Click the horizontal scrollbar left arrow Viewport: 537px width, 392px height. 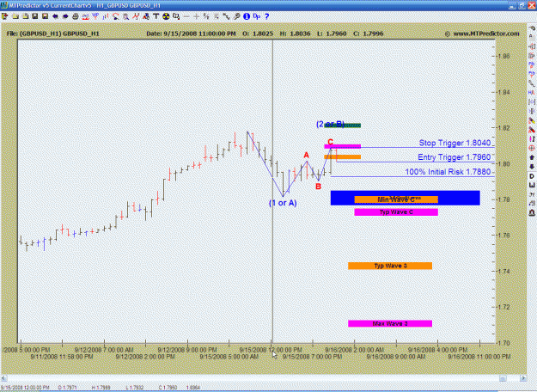tap(3, 378)
